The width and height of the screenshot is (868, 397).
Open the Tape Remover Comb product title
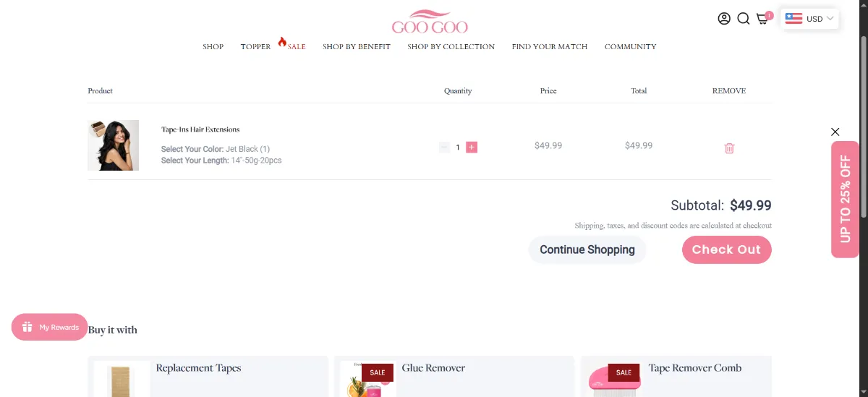pyautogui.click(x=695, y=368)
